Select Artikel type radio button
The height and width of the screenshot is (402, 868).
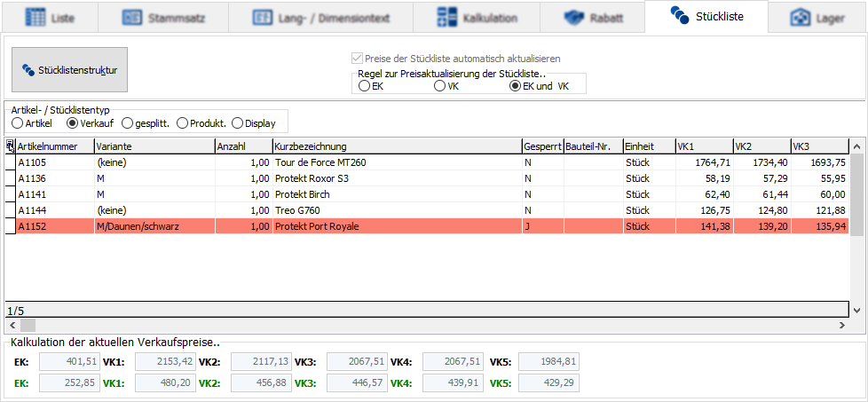17,123
